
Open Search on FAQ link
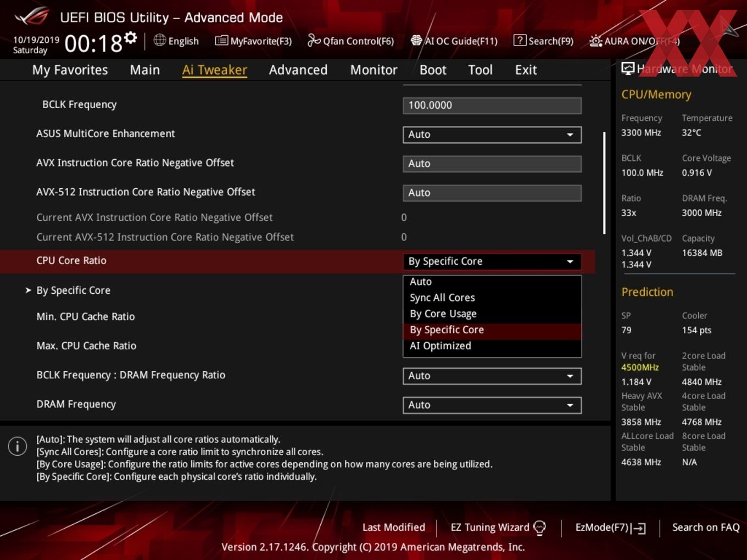coord(706,528)
